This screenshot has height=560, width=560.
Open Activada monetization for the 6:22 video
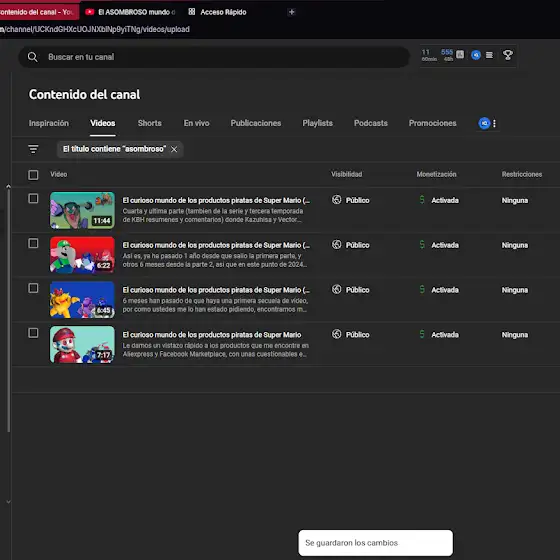(445, 245)
